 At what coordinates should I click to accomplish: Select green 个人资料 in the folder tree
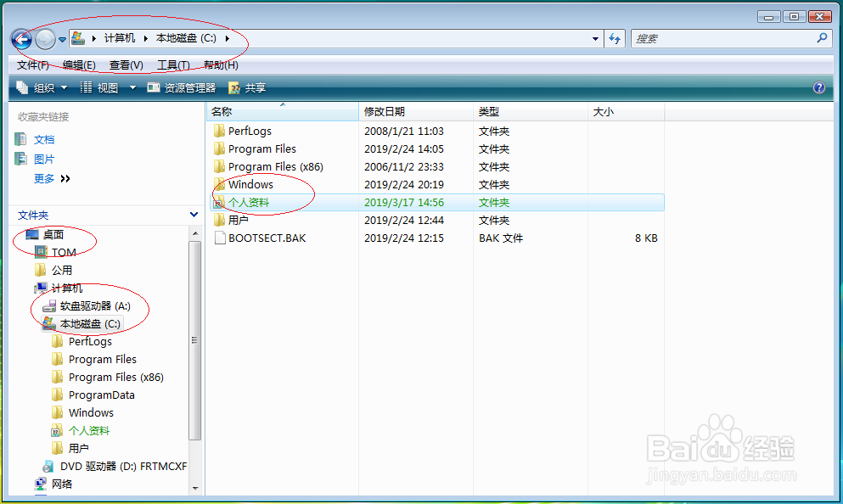[x=88, y=431]
